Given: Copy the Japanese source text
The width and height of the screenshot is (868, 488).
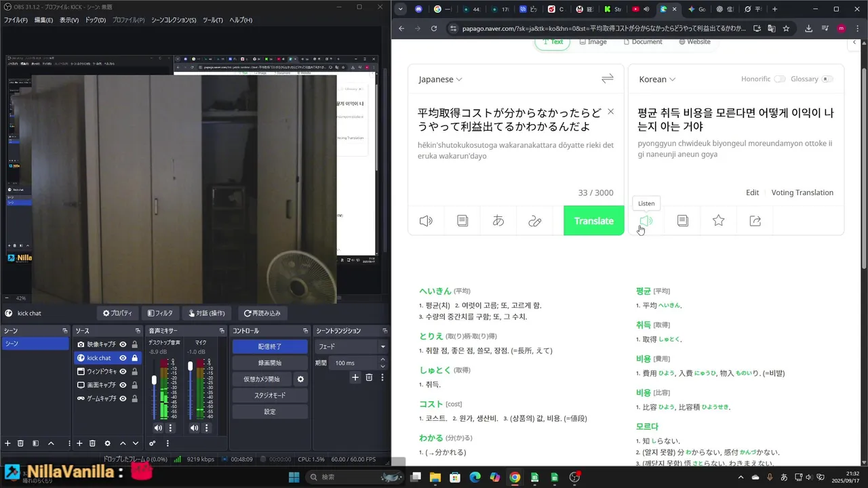Looking at the screenshot, I should pos(462,221).
